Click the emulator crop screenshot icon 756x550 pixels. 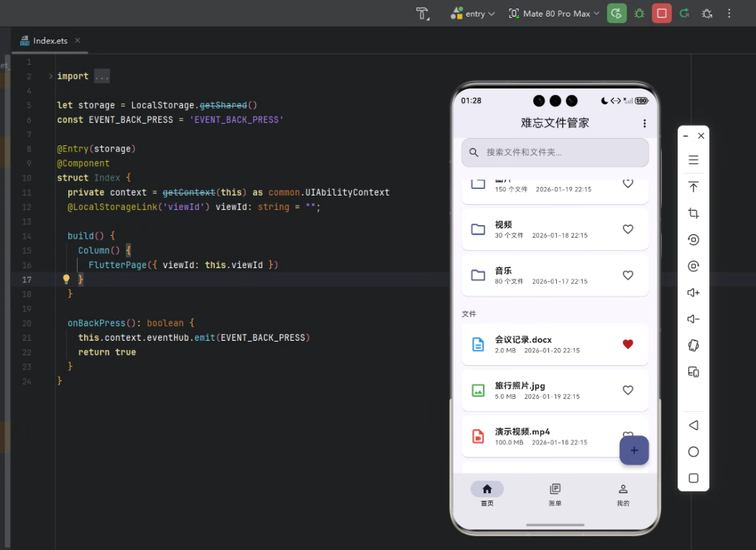point(693,214)
